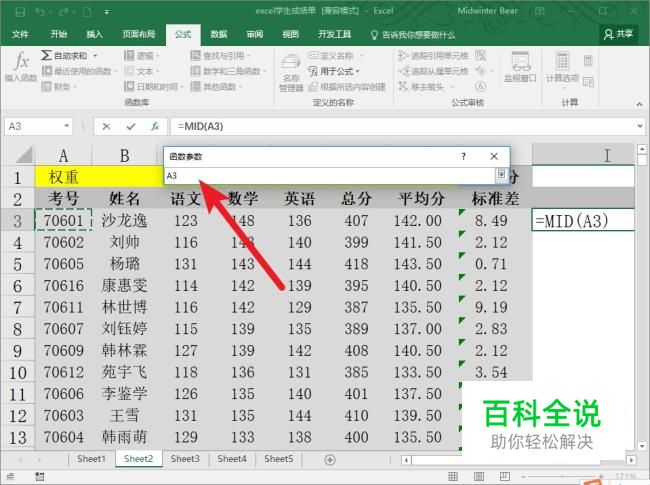650x485 pixels.
Task: Select row 5 header
Action: pyautogui.click(x=17, y=264)
